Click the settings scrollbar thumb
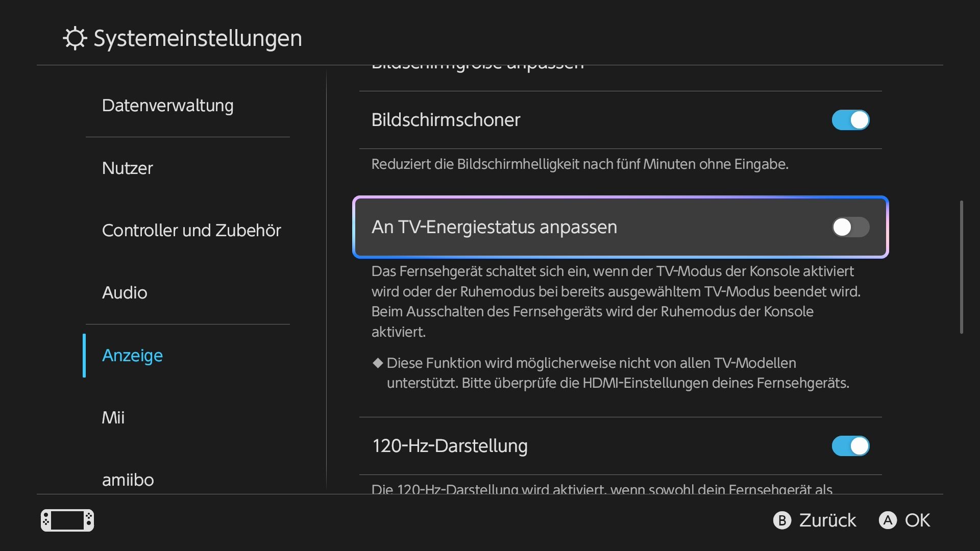980x551 pixels. tap(962, 267)
